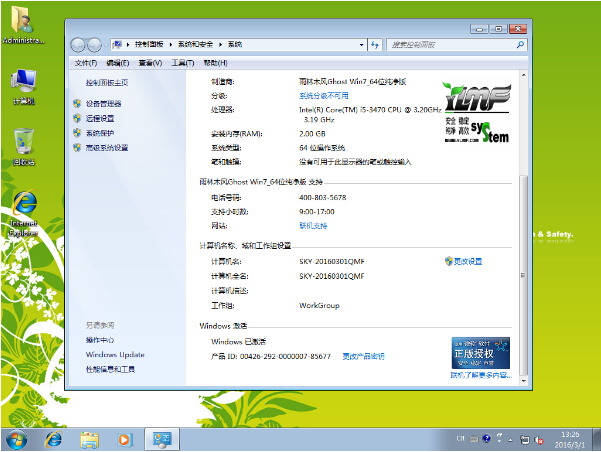Select the Internet Explorer desktop icon
Screen dimensions: 601x452
[x=23, y=213]
